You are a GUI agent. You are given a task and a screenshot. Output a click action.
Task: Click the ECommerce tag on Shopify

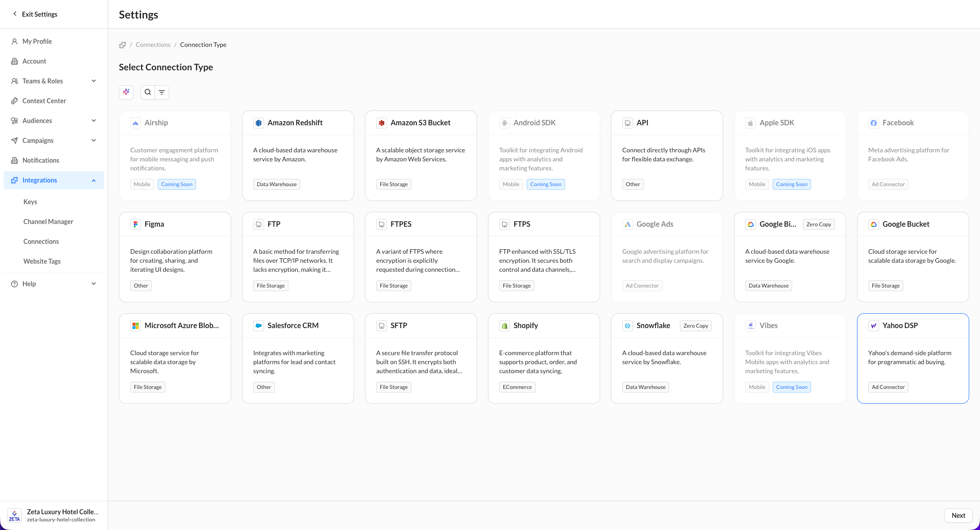(x=517, y=387)
